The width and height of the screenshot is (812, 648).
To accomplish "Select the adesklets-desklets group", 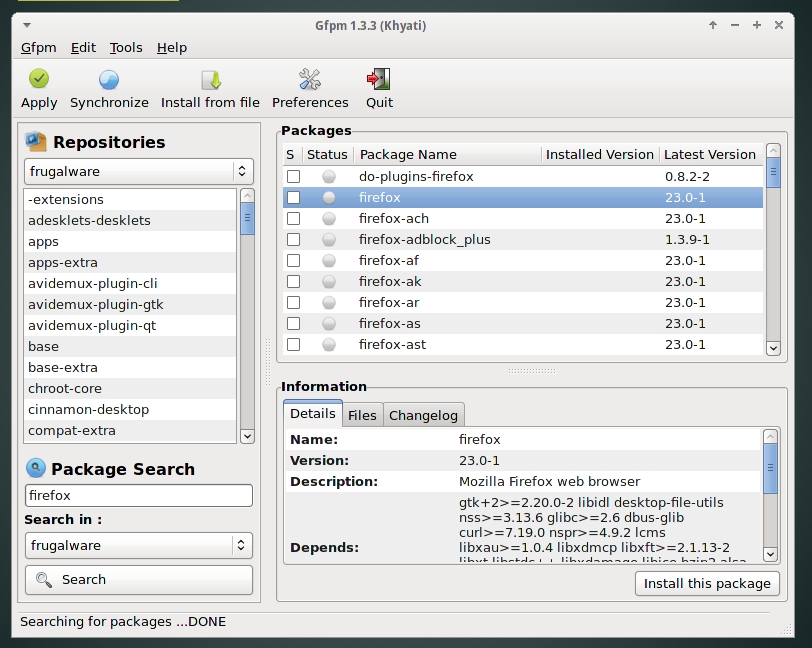I will click(130, 221).
